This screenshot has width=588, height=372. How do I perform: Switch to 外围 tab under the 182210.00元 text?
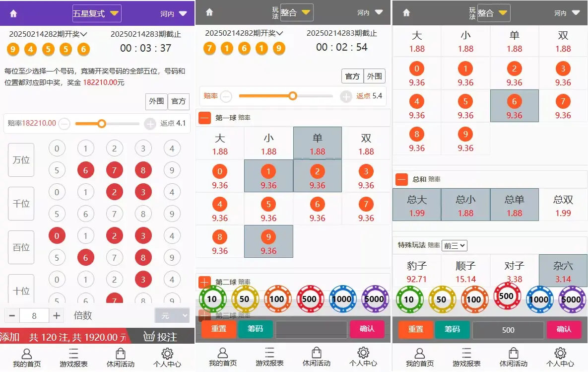[x=156, y=101]
